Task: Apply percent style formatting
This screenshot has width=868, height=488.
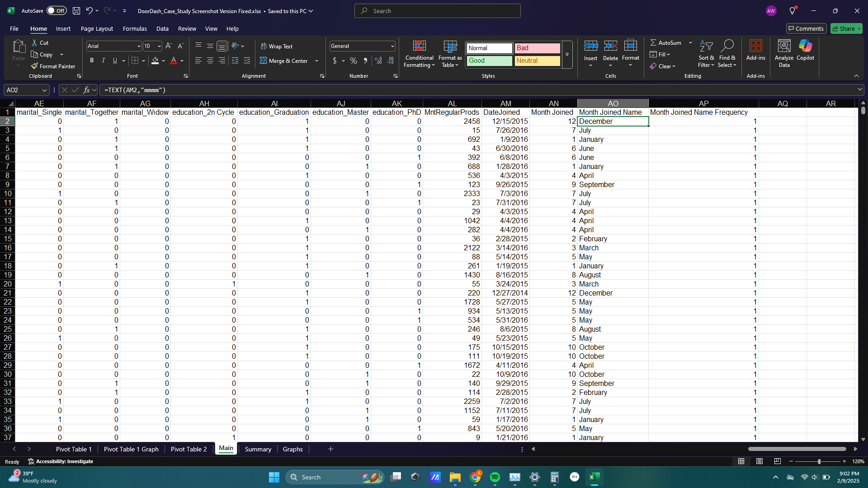Action: (354, 61)
